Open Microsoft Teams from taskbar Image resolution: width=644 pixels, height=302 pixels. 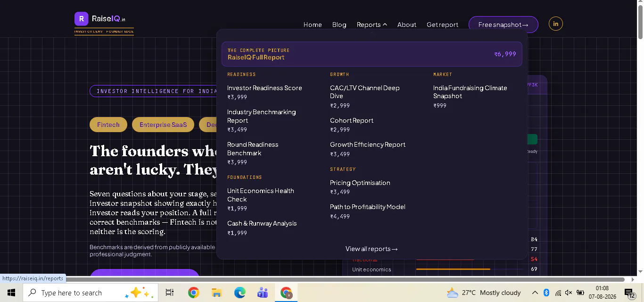[263, 293]
